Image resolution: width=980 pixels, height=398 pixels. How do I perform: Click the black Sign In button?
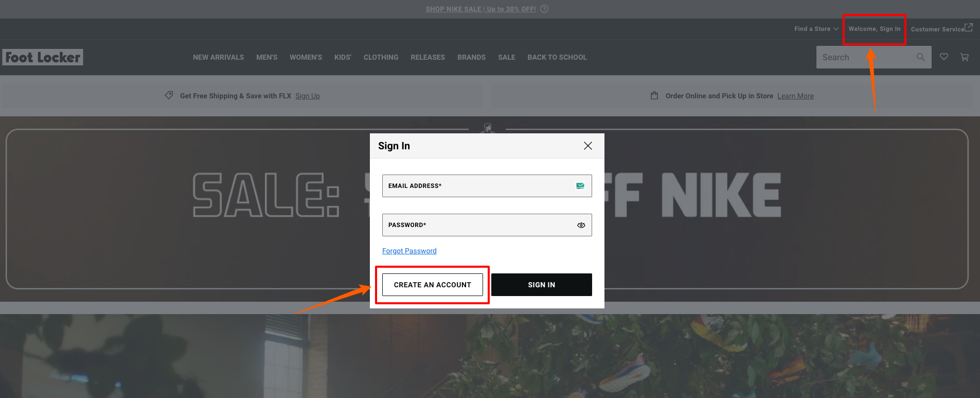tap(542, 285)
